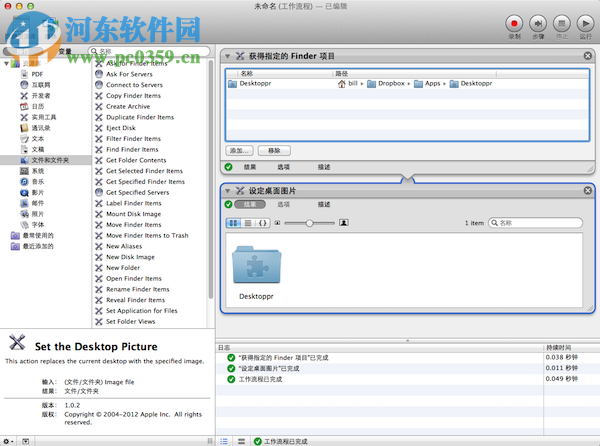
Task: Select the 照片 category
Action: point(32,214)
